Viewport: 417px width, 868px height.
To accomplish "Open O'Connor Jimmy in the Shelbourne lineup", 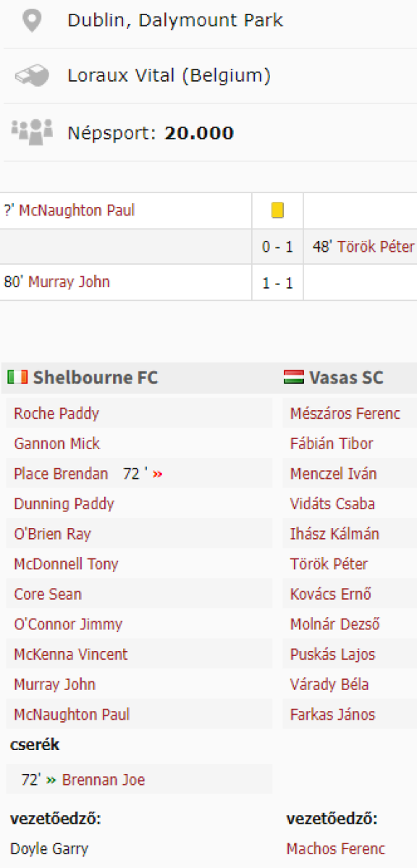I will coord(68,624).
